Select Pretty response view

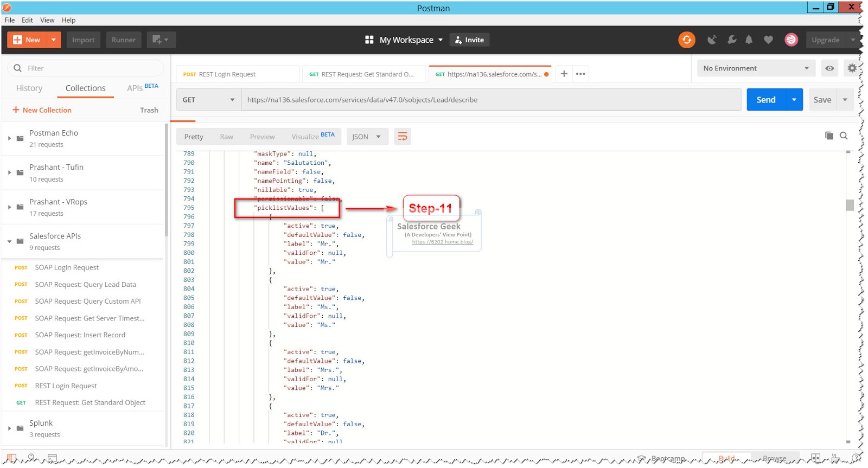(194, 137)
